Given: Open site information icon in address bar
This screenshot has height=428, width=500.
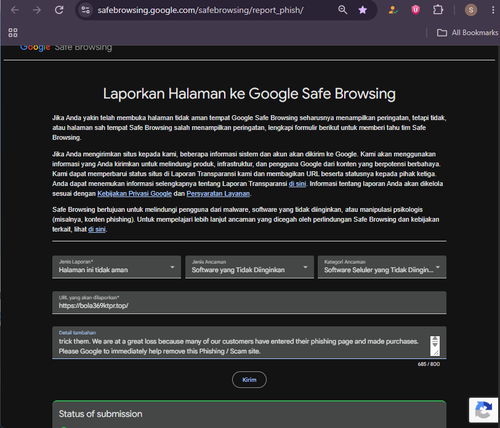Looking at the screenshot, I should [x=86, y=10].
